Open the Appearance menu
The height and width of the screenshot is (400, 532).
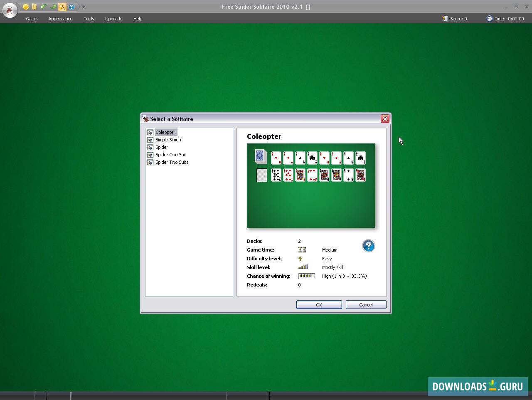[60, 19]
